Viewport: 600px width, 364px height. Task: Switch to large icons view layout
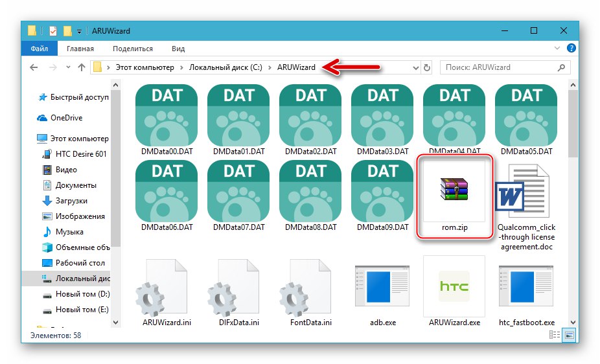tap(570, 335)
